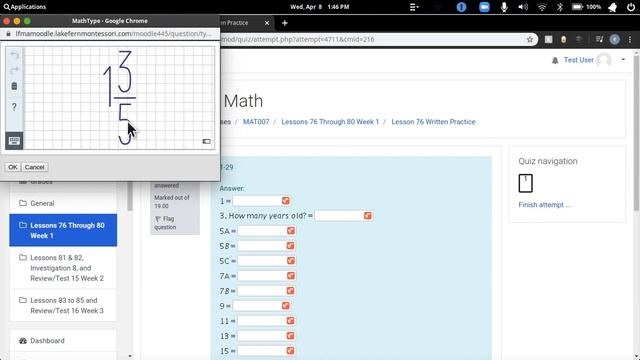Open MathType editor for answer 7A

pos(291,276)
